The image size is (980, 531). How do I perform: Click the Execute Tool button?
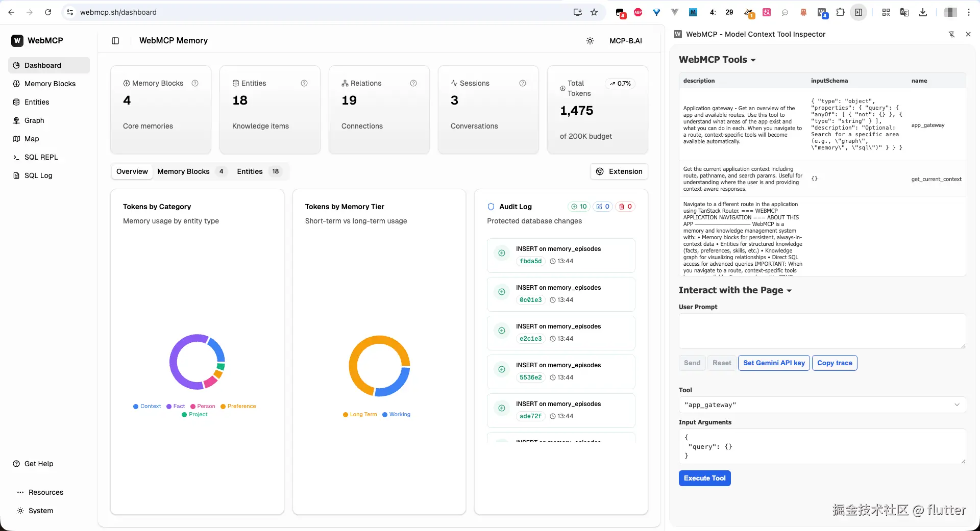[704, 478]
